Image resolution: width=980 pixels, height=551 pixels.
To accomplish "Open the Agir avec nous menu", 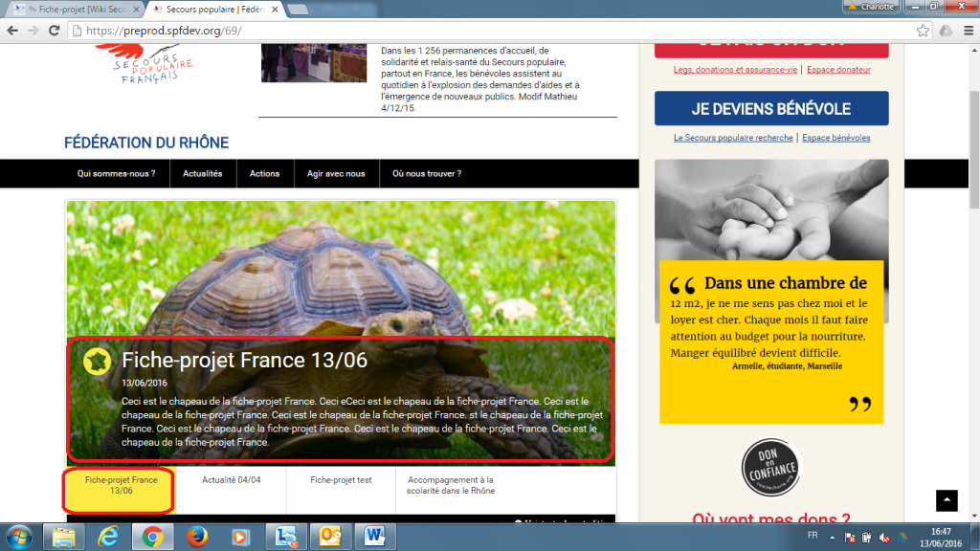I will [336, 174].
